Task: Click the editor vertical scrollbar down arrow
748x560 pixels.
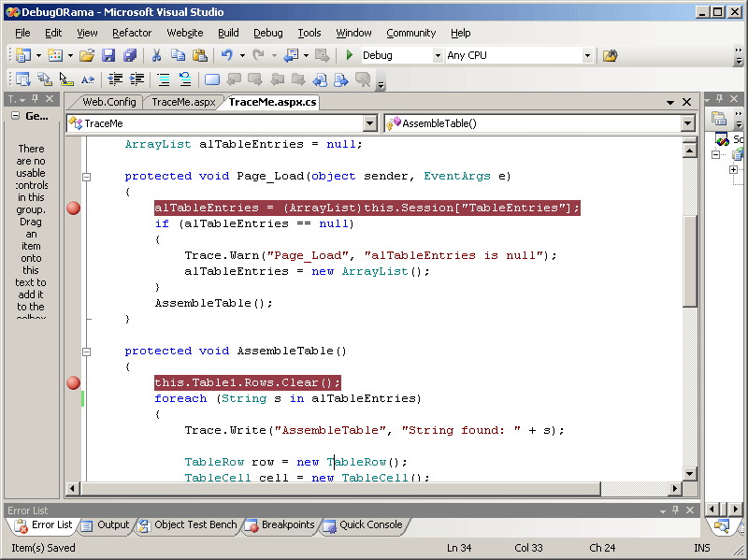Action: click(689, 474)
